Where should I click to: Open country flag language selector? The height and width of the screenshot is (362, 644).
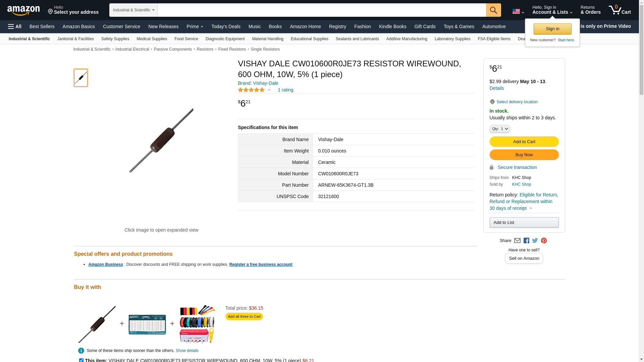518,11
